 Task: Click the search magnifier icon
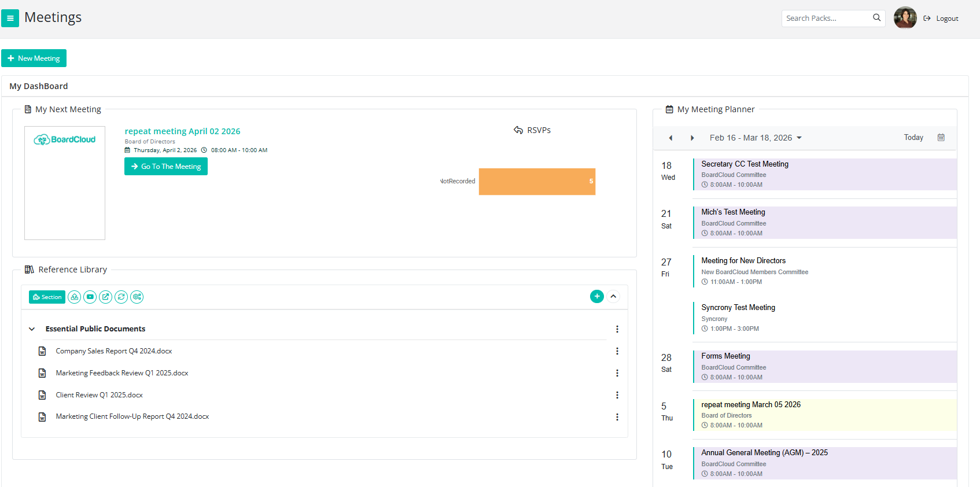click(876, 18)
